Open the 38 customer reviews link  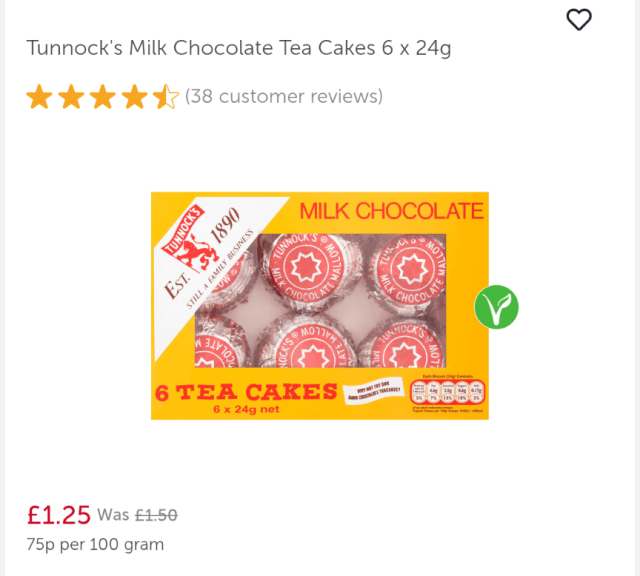pos(284,97)
